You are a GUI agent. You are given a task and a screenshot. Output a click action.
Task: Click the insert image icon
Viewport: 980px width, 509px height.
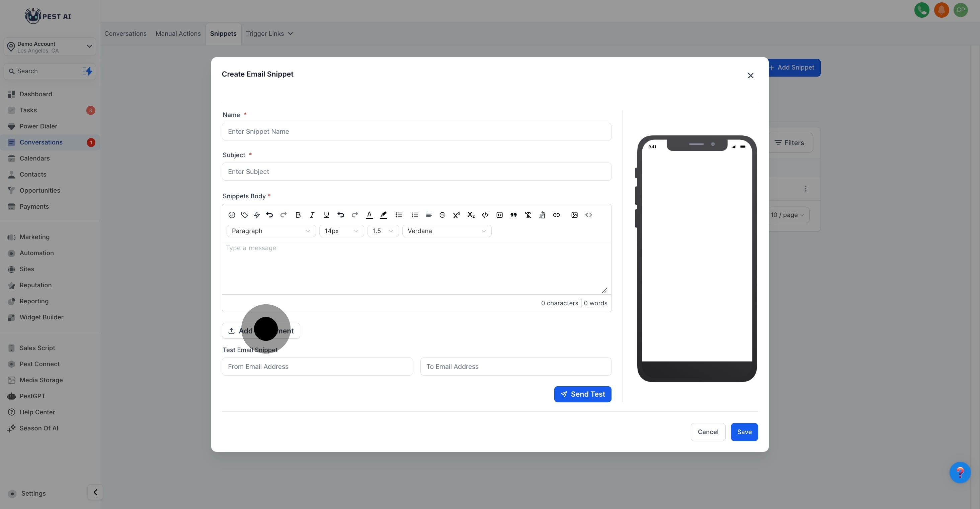[574, 215]
